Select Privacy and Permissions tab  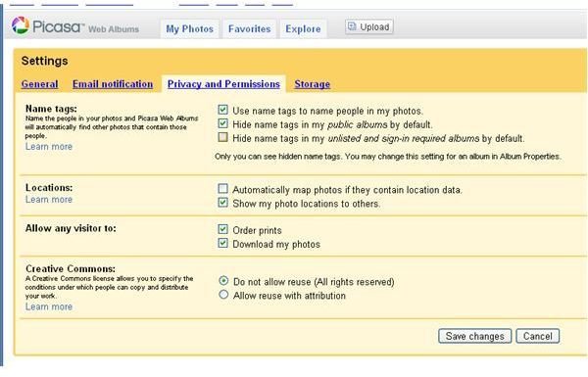pos(223,84)
